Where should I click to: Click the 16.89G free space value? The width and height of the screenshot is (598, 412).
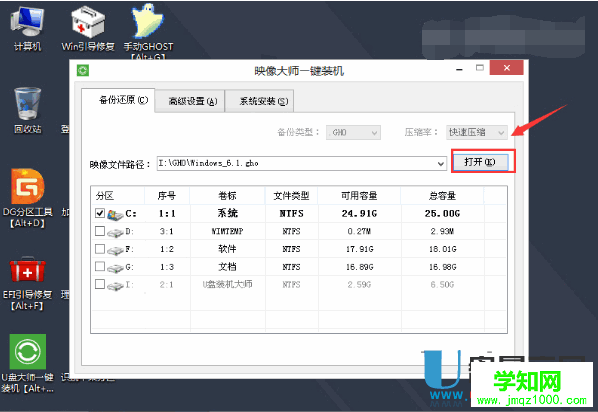(359, 267)
